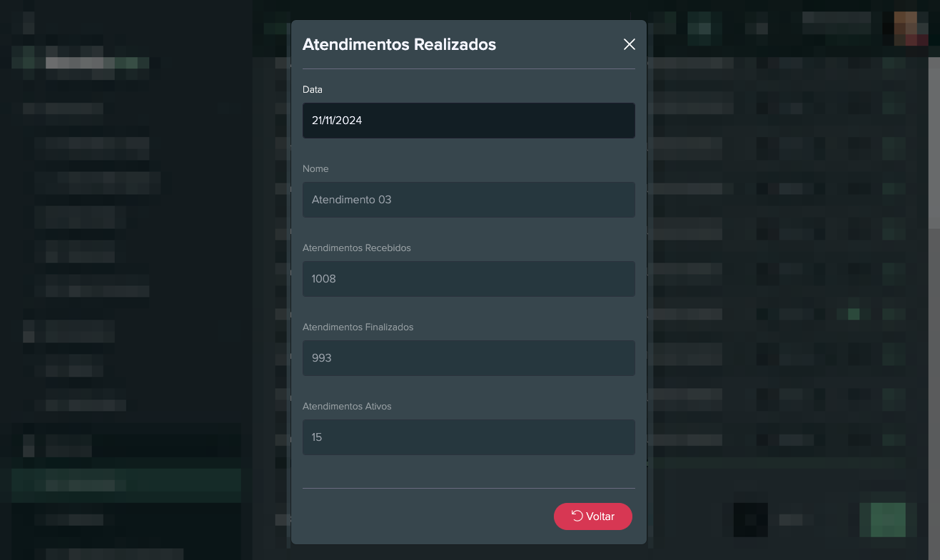Click the Atendimentos Recebidos label
The width and height of the screenshot is (940, 560).
357,248
